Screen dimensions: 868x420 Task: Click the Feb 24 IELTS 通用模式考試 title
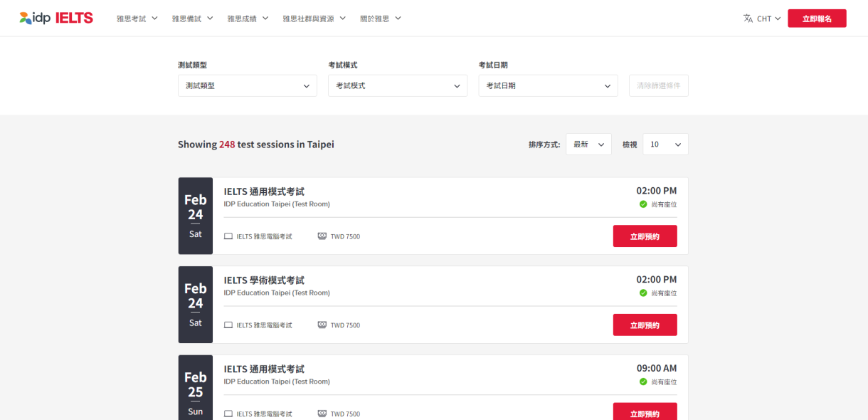pos(264,191)
